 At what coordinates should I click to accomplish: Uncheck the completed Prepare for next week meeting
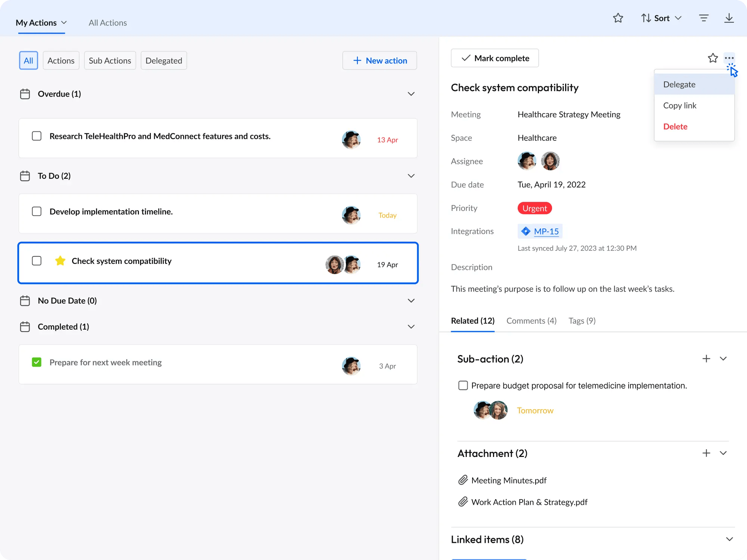point(37,362)
